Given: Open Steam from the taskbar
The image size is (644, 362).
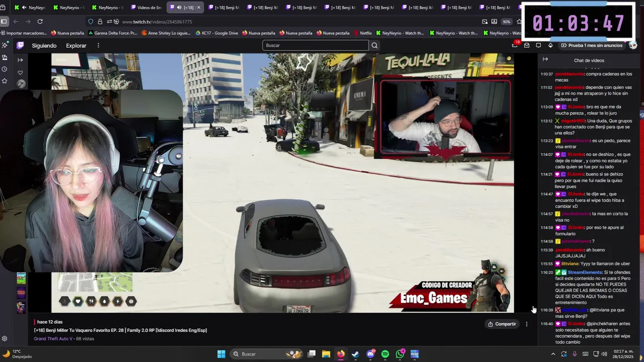Looking at the screenshot, I should (x=355, y=354).
